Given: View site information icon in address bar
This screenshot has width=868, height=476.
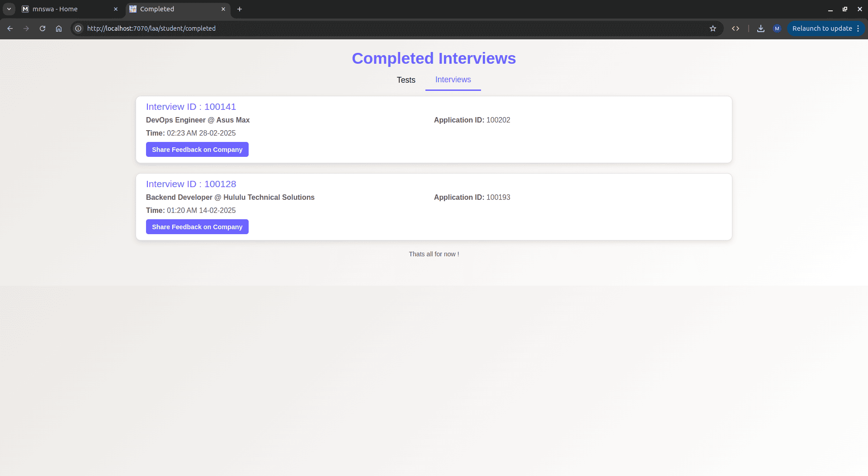Looking at the screenshot, I should point(78,28).
